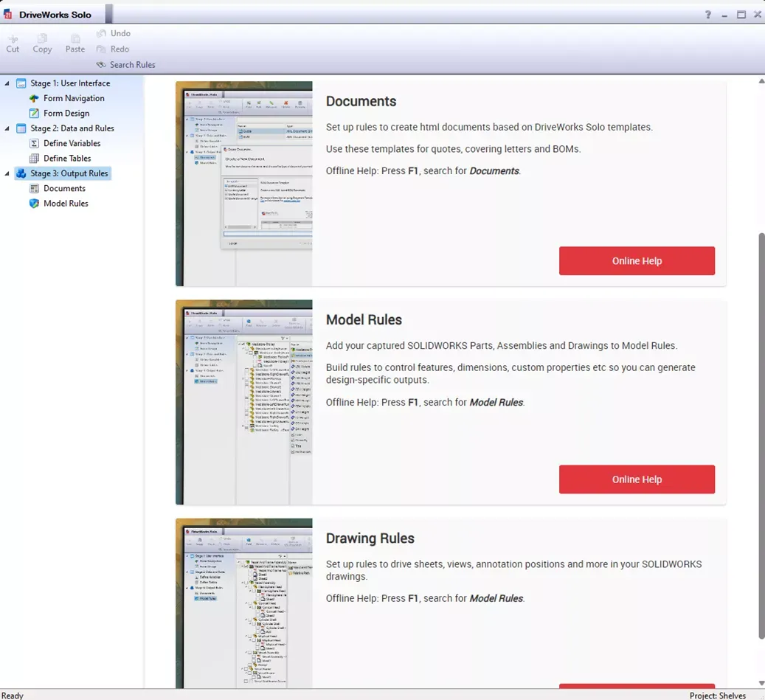Open Form Design tree item
Image resolution: width=765 pixels, height=700 pixels.
[66, 113]
